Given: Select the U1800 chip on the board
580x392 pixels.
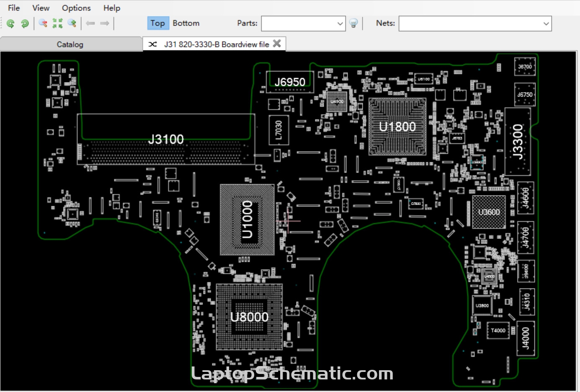Looking at the screenshot, I should point(397,127).
